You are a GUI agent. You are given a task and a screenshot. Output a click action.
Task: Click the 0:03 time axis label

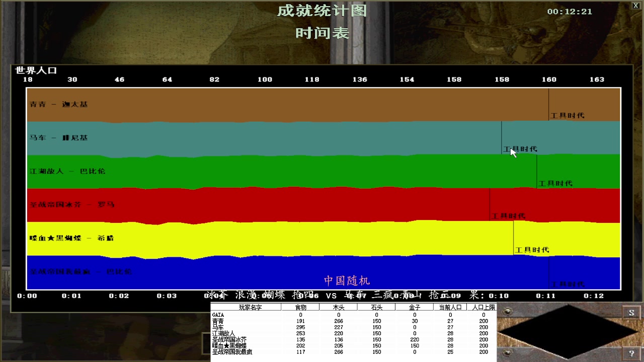167,296
